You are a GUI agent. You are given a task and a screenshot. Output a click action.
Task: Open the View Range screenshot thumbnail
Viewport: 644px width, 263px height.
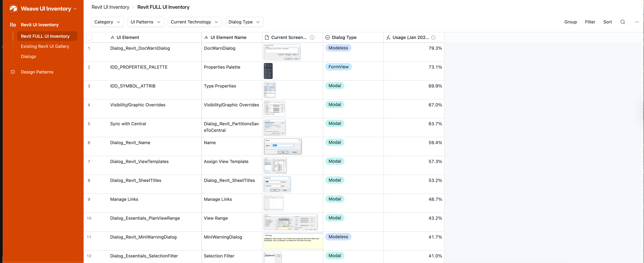click(291, 222)
